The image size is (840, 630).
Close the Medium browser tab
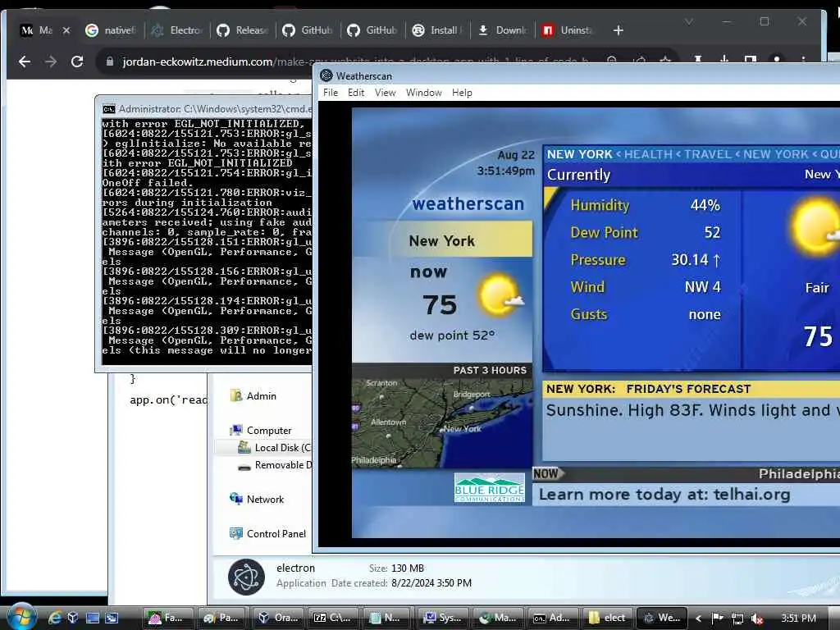(66, 30)
